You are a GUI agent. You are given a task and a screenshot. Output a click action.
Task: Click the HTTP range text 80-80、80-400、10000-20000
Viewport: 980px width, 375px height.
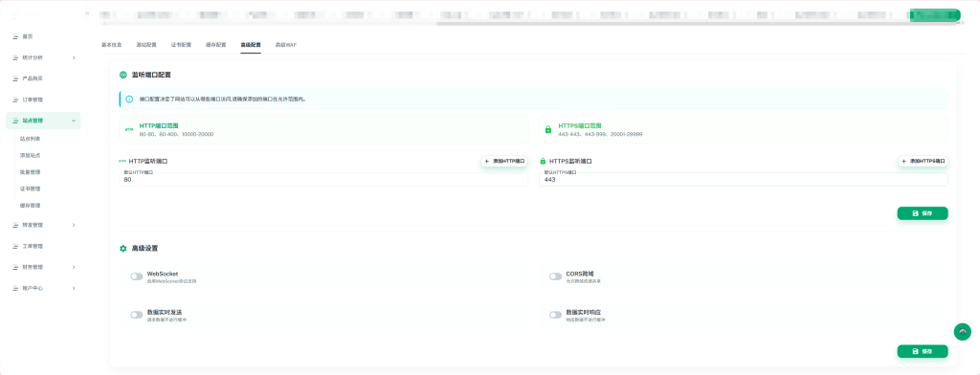click(x=176, y=134)
